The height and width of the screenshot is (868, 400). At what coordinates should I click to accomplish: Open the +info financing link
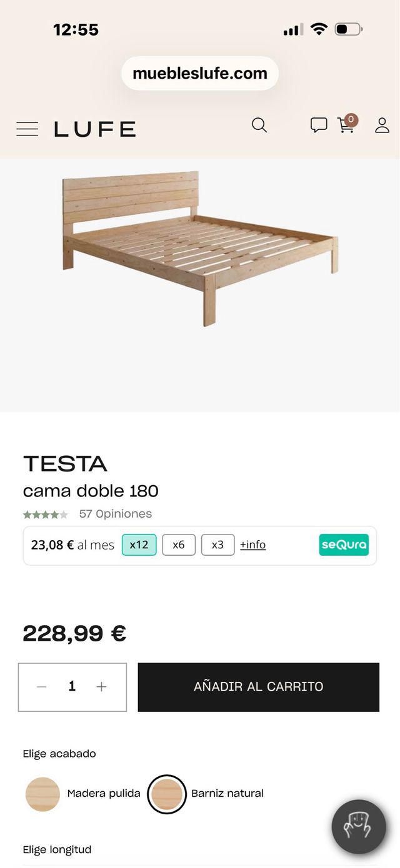(253, 545)
